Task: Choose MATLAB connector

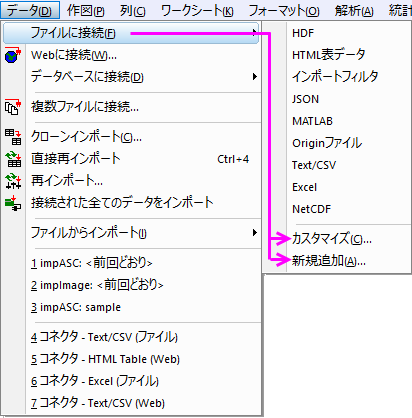Action: coord(337,121)
